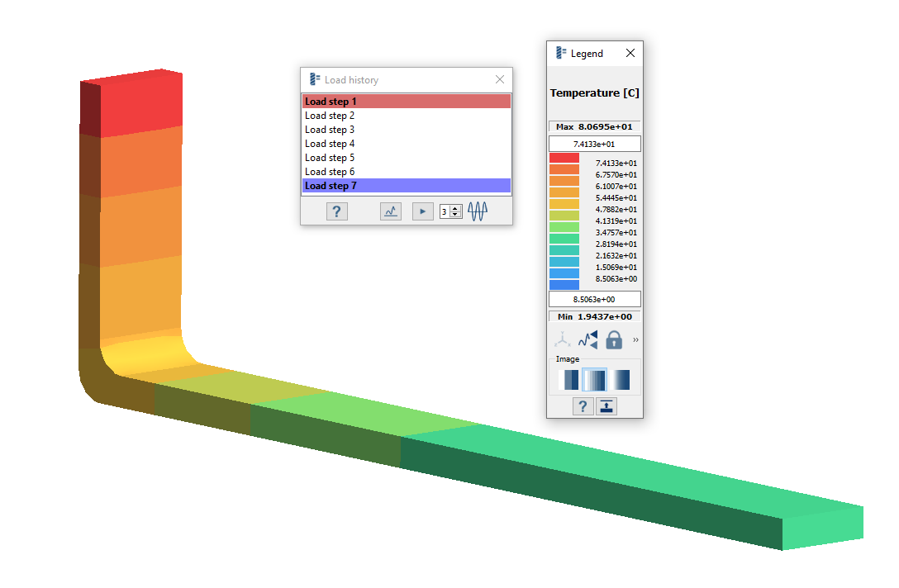Expand more legend options with double chevron
The width and height of the screenshot is (899, 588).
coord(635,339)
